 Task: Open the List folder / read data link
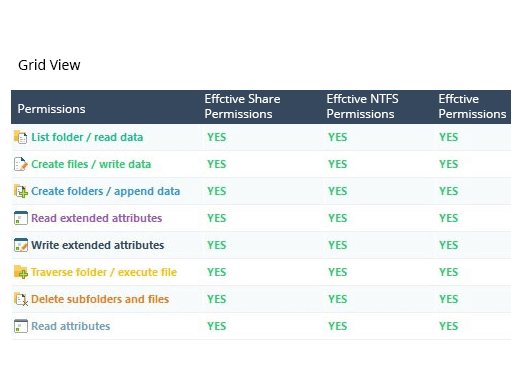tap(87, 137)
